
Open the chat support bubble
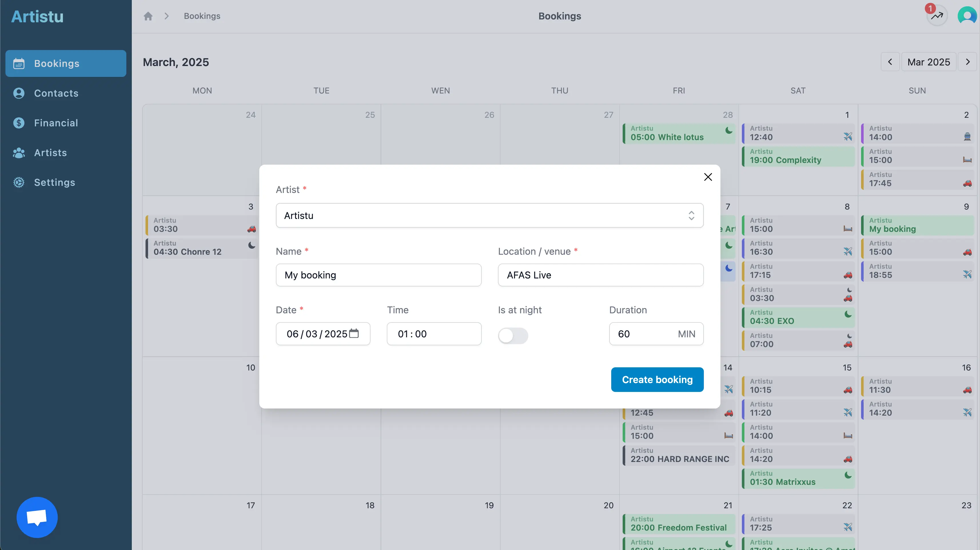click(37, 517)
